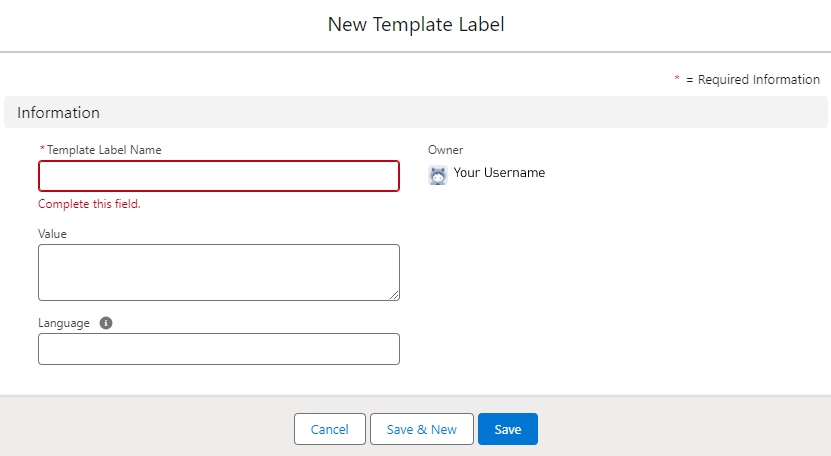Click the "New Template Label" title
Image resolution: width=831 pixels, height=456 pixels.
(x=416, y=24)
